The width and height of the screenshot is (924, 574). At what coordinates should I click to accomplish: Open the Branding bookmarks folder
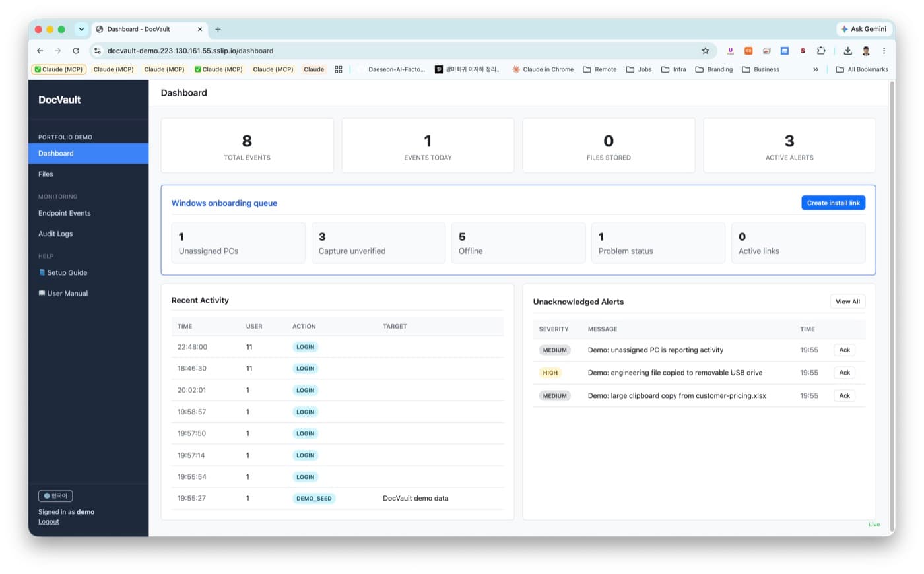point(714,69)
